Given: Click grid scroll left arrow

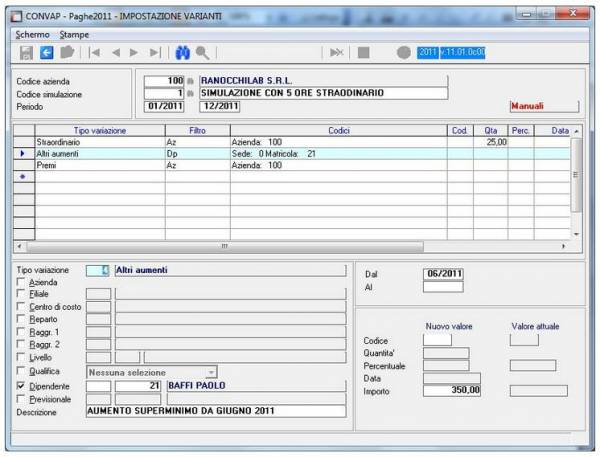Looking at the screenshot, I should click(x=20, y=246).
